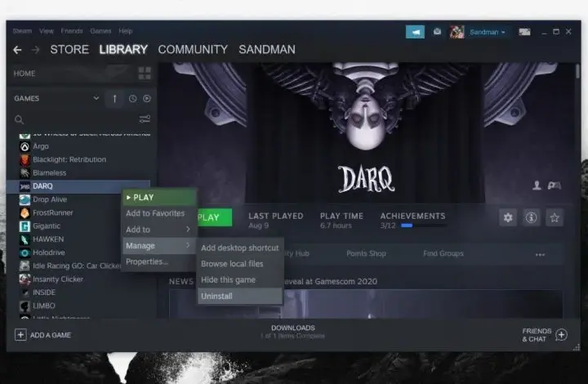Click the library search magnifier icon

pos(19,119)
